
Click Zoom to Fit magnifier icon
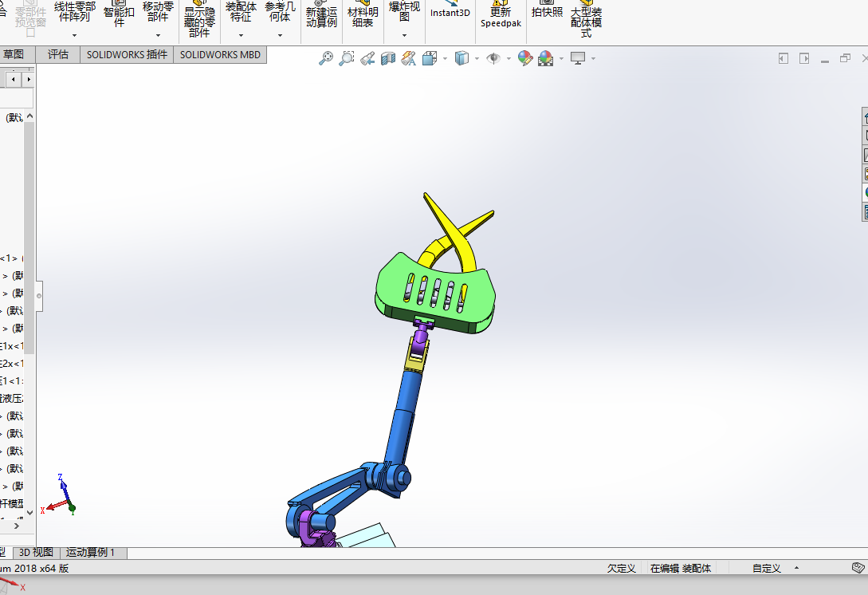coord(326,58)
